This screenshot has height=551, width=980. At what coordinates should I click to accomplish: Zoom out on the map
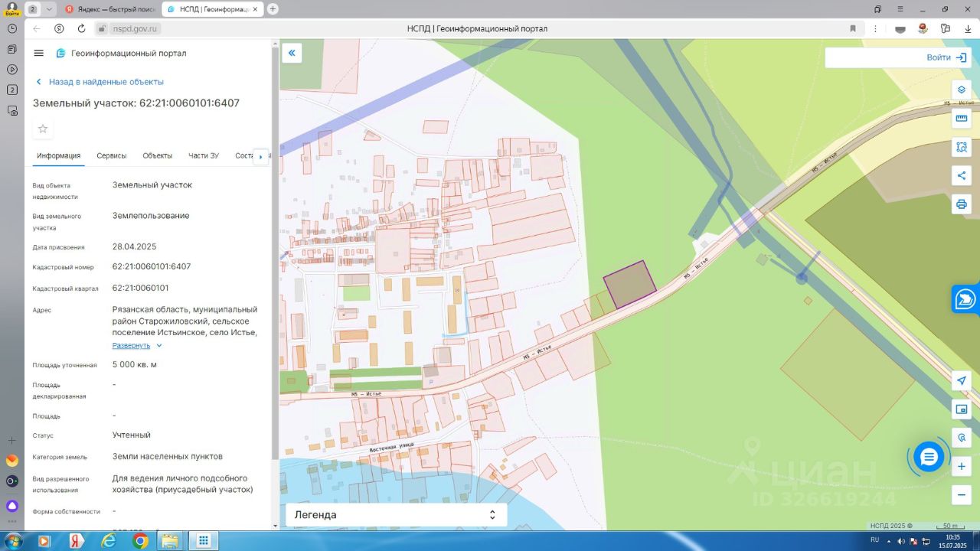pyautogui.click(x=962, y=495)
